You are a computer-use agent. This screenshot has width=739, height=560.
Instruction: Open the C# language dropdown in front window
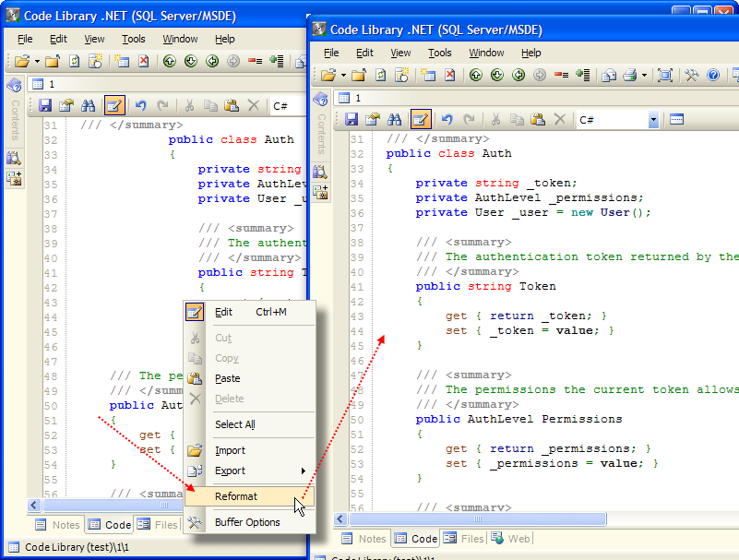[653, 119]
